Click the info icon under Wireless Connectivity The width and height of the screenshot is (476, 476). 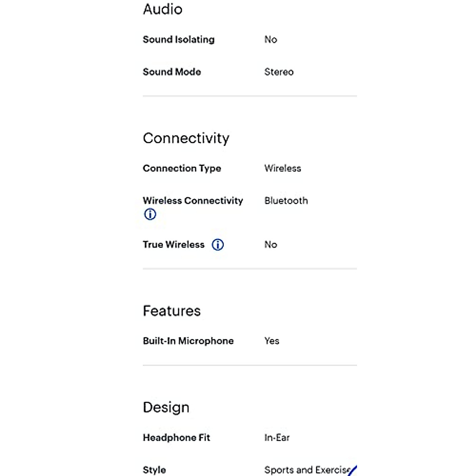pos(150,214)
